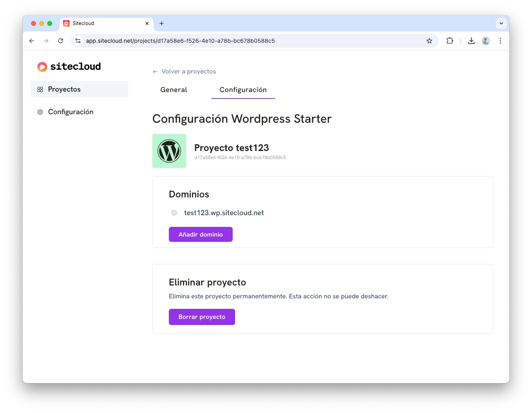This screenshot has height=413, width=532.
Task: Open the Chrome three-dot menu
Action: click(x=500, y=41)
